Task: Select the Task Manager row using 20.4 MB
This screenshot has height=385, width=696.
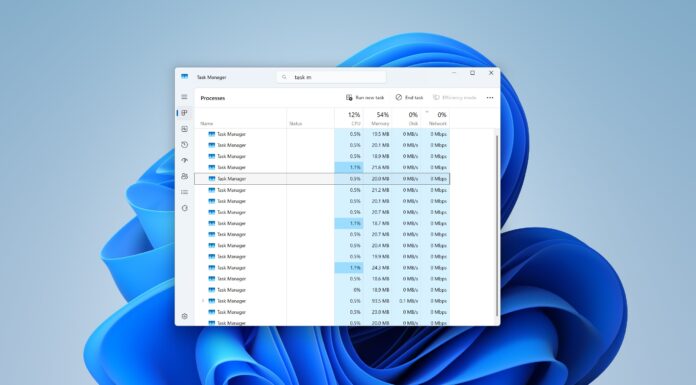Action: click(322, 246)
